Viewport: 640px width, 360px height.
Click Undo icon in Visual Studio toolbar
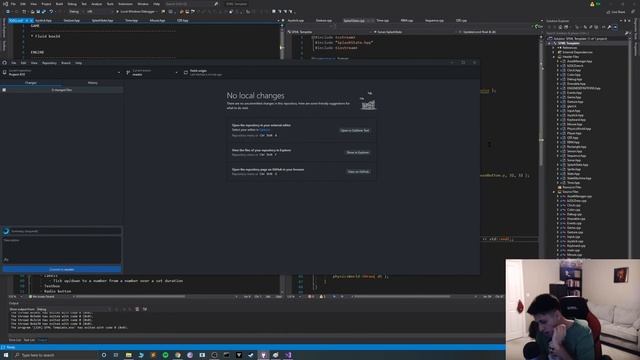point(51,11)
